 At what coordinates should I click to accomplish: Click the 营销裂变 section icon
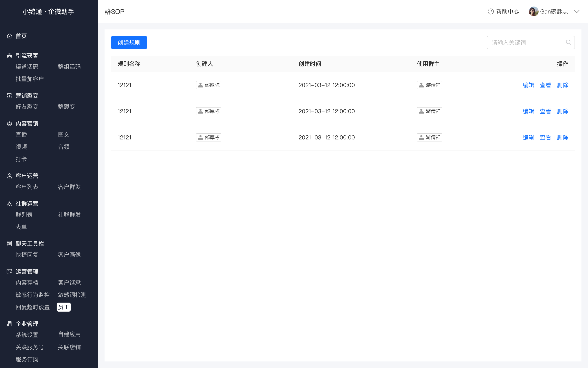(x=9, y=96)
